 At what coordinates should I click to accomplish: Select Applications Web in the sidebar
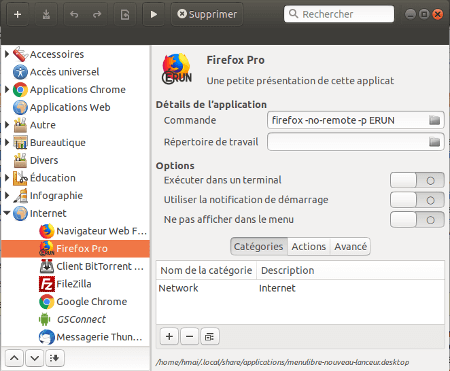(75, 107)
